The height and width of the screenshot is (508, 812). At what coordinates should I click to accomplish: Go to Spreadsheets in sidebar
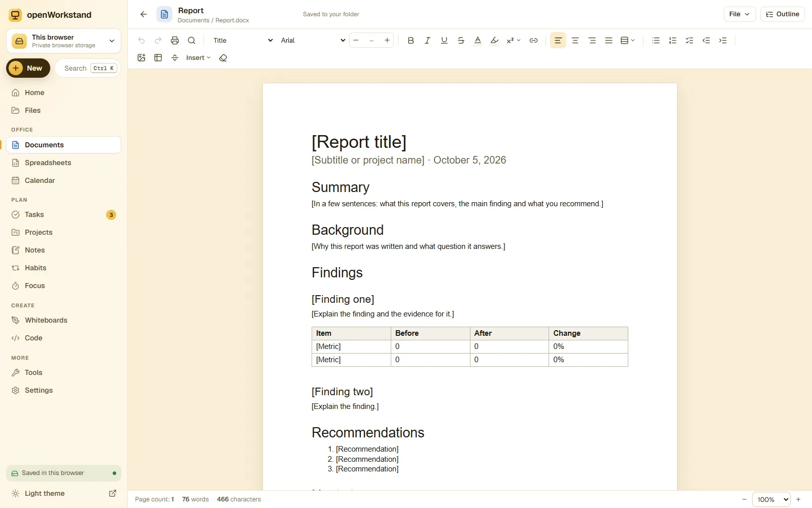[x=63, y=163]
